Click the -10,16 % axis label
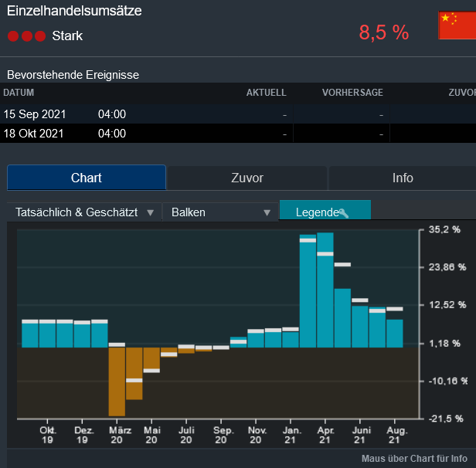476x468 pixels. point(447,381)
